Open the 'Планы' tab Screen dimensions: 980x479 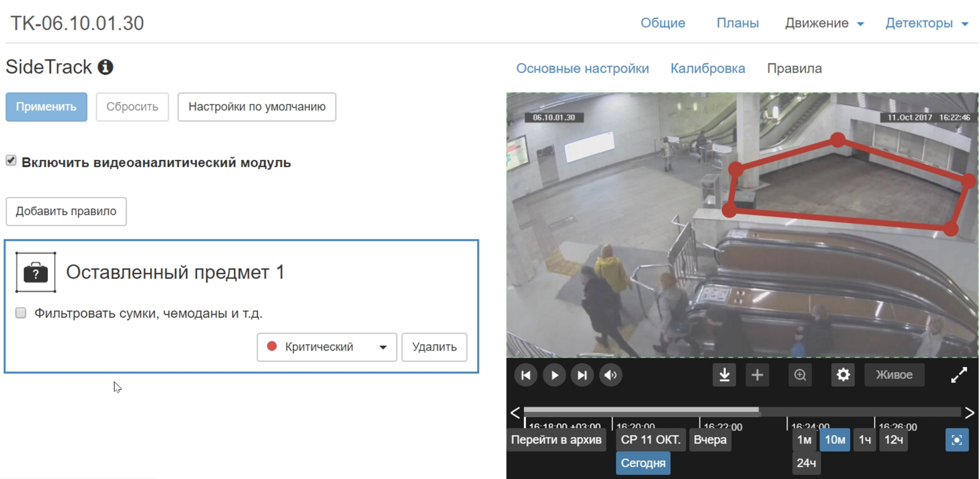click(x=737, y=23)
